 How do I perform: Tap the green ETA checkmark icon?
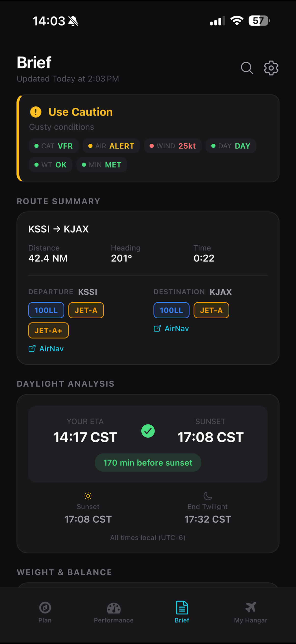[148, 431]
